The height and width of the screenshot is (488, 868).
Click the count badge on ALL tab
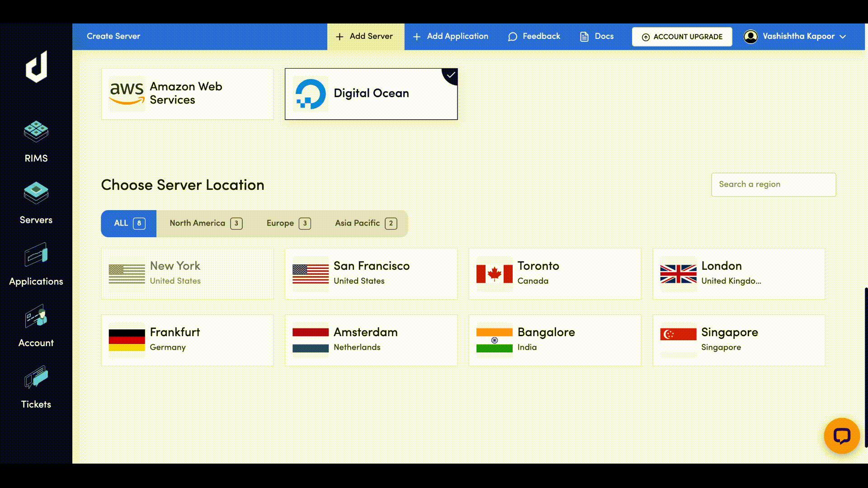click(139, 223)
